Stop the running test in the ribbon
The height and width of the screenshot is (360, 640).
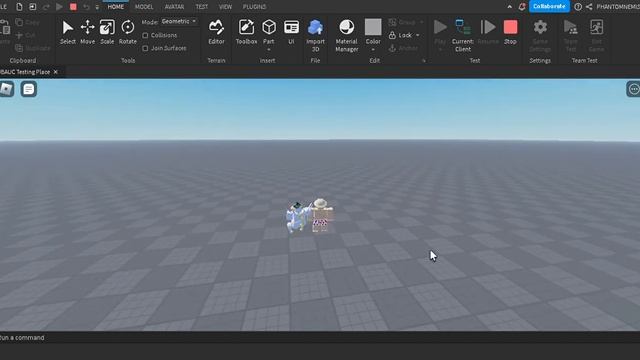[510, 32]
